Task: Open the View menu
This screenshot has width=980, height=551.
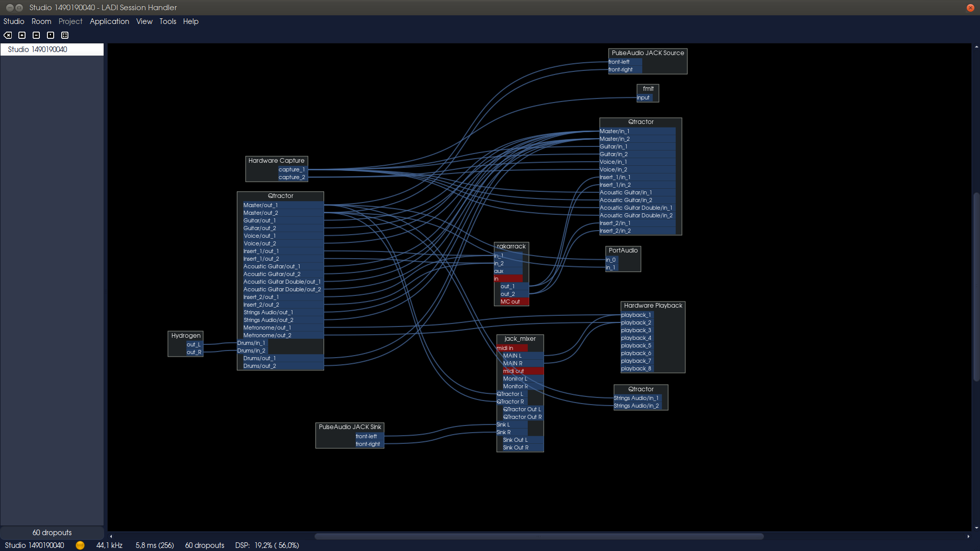Action: pos(144,21)
